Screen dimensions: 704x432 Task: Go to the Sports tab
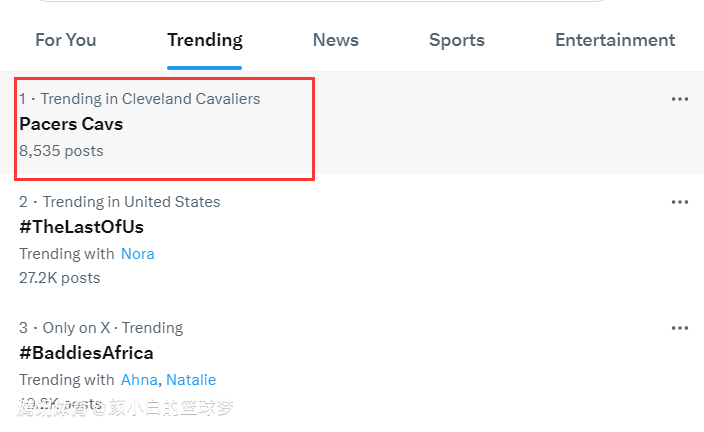pyautogui.click(x=457, y=40)
